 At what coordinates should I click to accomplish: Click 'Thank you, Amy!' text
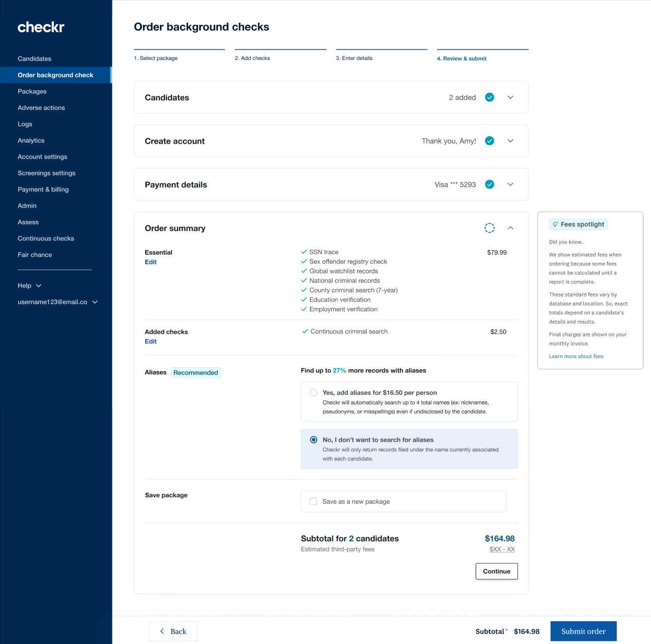pyautogui.click(x=449, y=141)
